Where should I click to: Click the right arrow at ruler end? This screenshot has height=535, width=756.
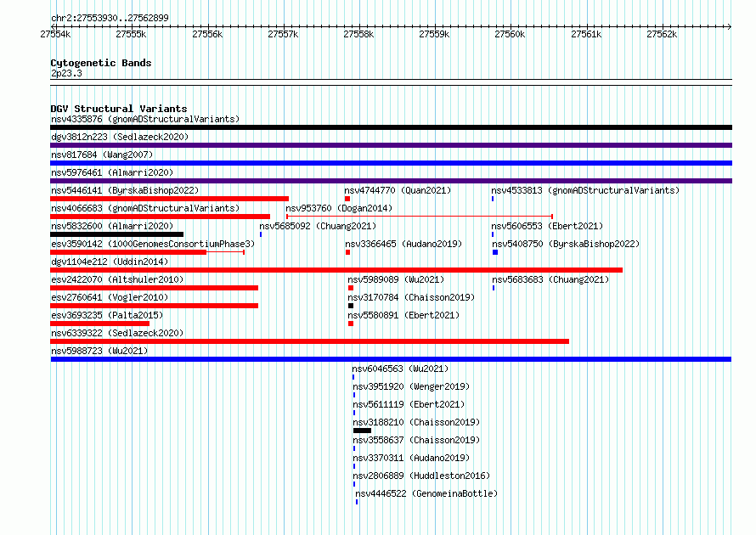click(x=730, y=26)
